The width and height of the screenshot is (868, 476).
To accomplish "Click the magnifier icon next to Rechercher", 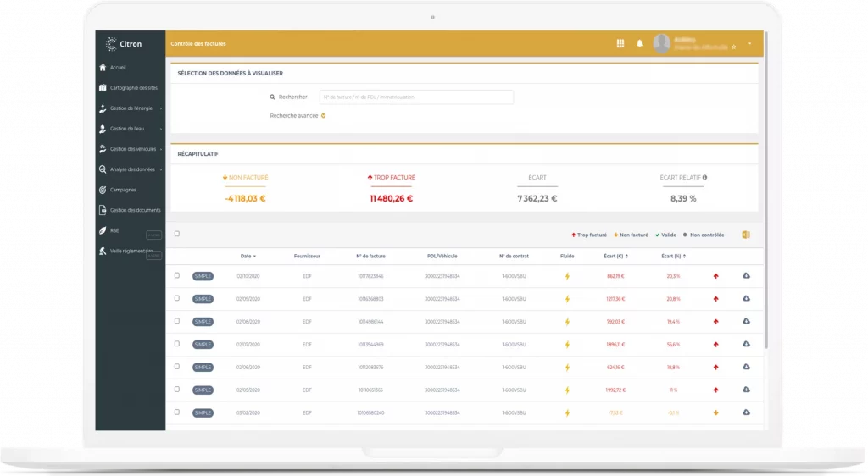I will click(x=272, y=97).
